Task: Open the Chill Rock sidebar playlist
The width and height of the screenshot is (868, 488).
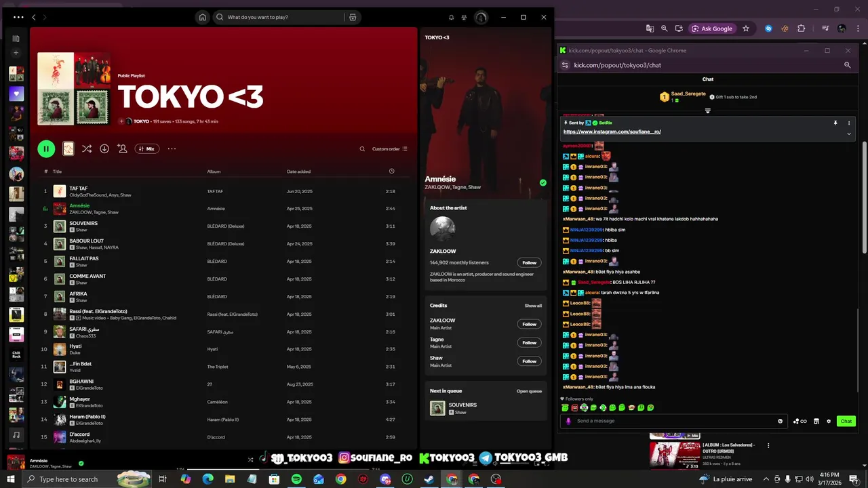Action: coord(16,354)
